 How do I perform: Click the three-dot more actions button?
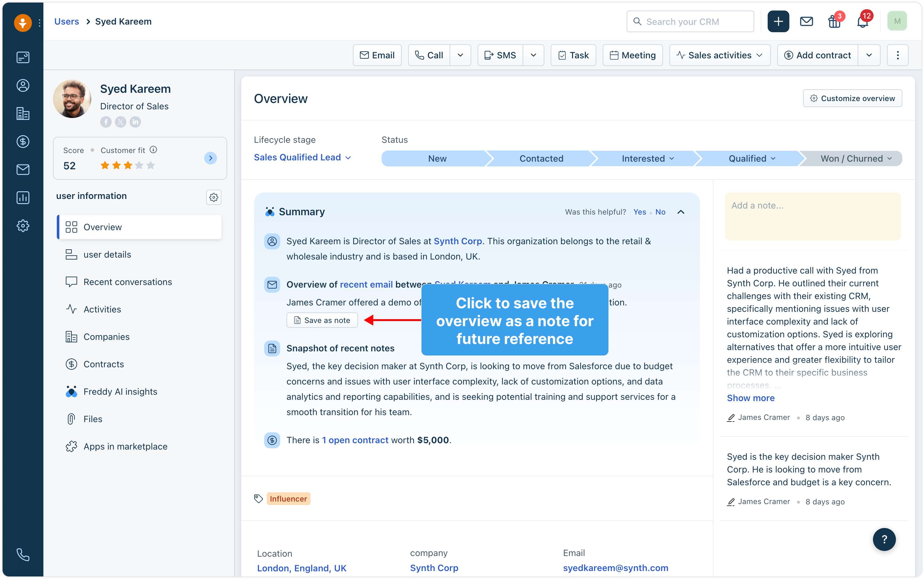(898, 55)
